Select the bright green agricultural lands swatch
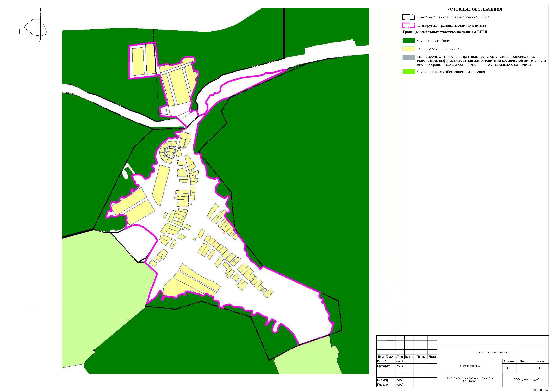Image resolution: width=554 pixels, height=392 pixels. 408,72
